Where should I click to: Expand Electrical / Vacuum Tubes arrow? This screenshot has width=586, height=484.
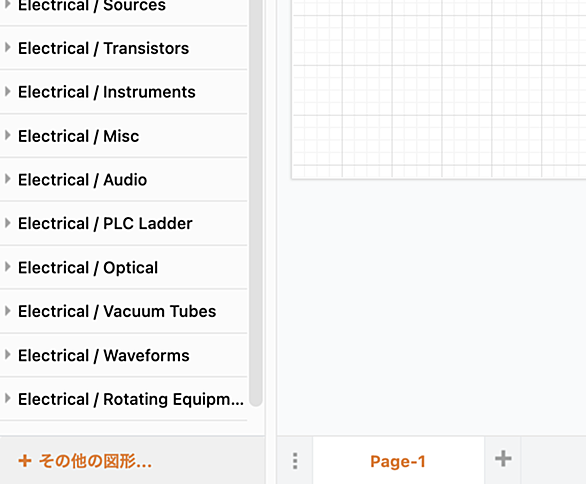(7, 311)
